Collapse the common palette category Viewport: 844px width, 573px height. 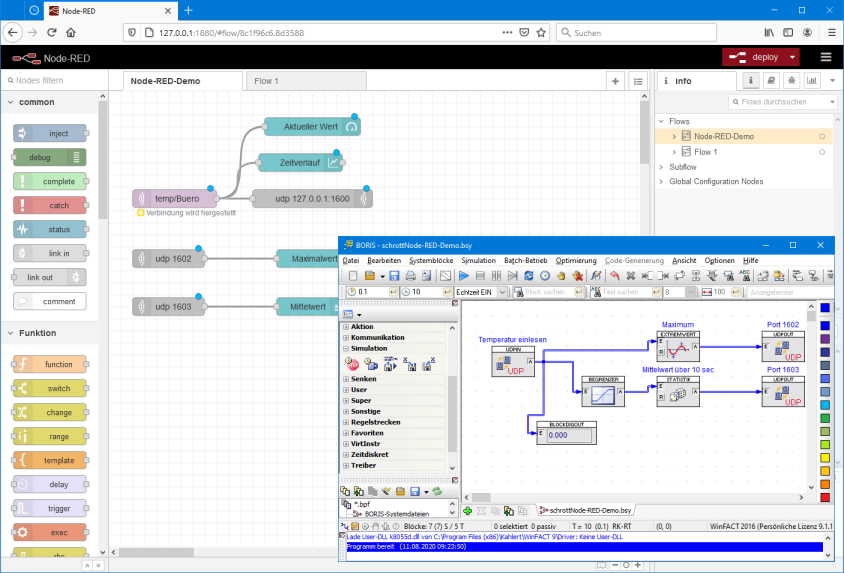pos(11,102)
